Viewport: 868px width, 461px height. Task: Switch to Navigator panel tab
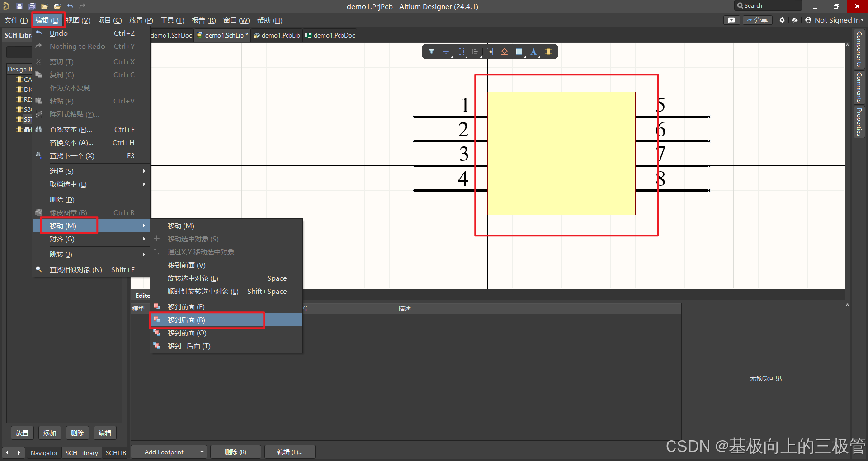pyautogui.click(x=44, y=453)
